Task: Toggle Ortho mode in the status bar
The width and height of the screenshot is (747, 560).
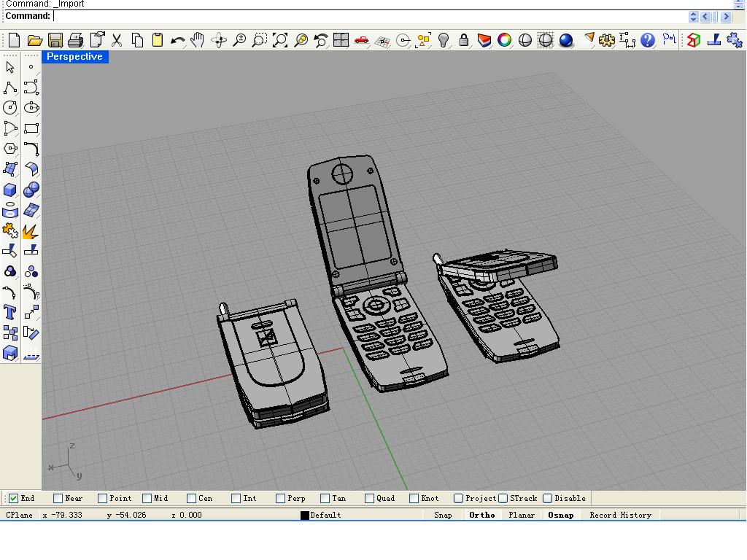Action: (x=482, y=516)
